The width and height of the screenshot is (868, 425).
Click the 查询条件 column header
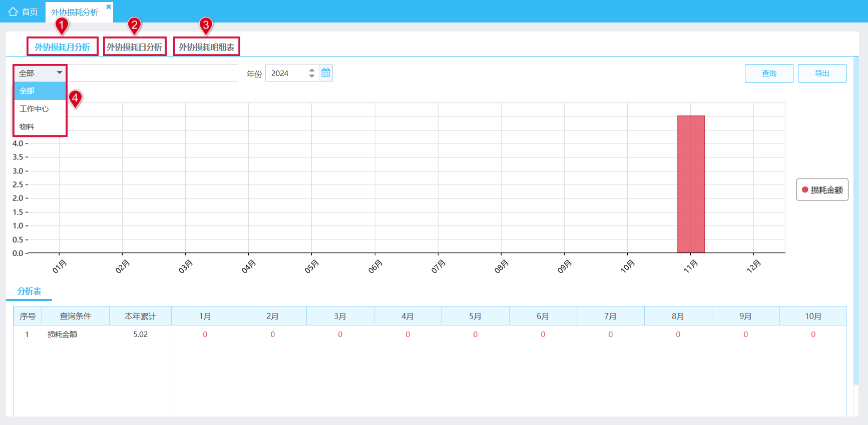point(76,316)
